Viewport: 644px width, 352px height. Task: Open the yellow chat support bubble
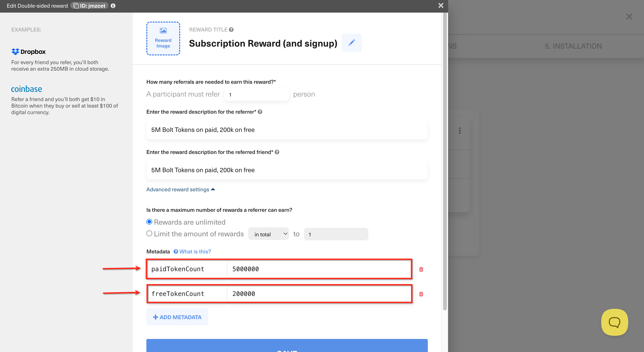pyautogui.click(x=615, y=322)
